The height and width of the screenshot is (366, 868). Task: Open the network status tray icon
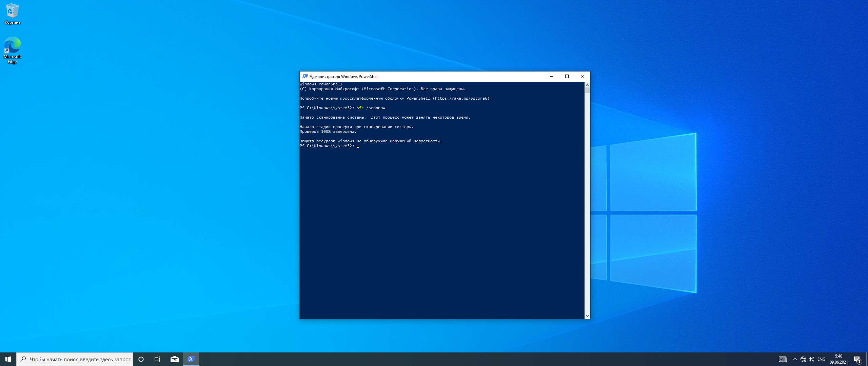click(803, 359)
